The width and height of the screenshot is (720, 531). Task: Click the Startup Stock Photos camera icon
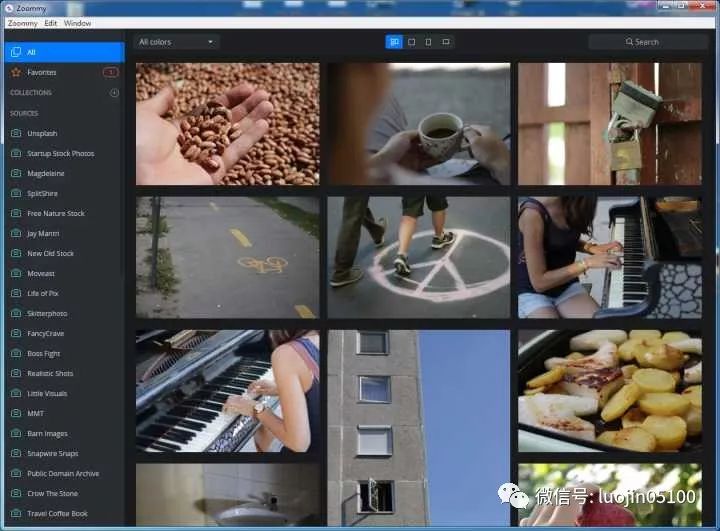[16, 153]
